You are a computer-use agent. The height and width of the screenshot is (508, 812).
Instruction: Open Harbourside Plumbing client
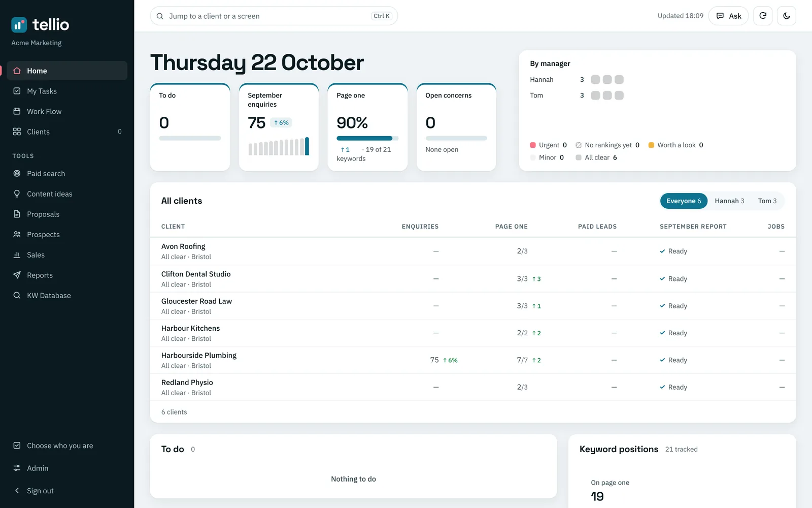[x=473, y=360]
